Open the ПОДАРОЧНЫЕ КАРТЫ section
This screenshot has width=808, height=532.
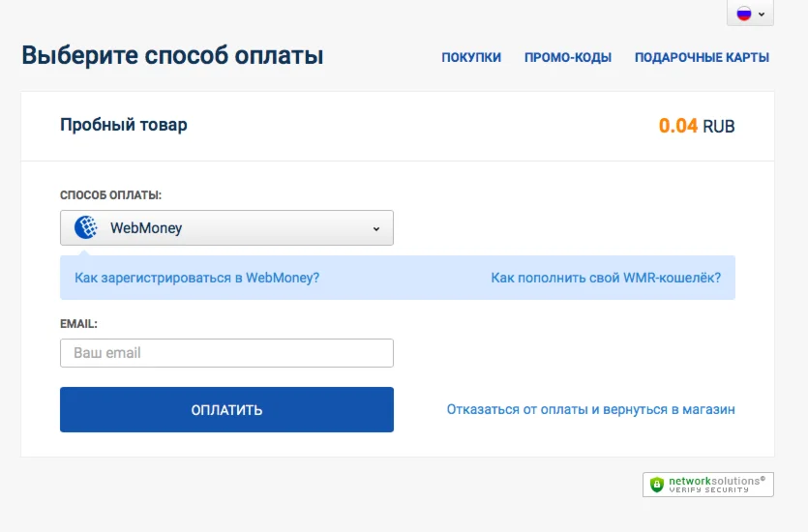[702, 57]
